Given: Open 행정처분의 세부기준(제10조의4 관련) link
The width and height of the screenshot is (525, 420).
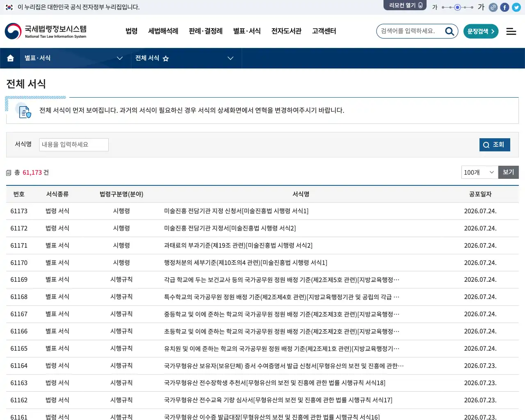Looking at the screenshot, I should [x=245, y=263].
